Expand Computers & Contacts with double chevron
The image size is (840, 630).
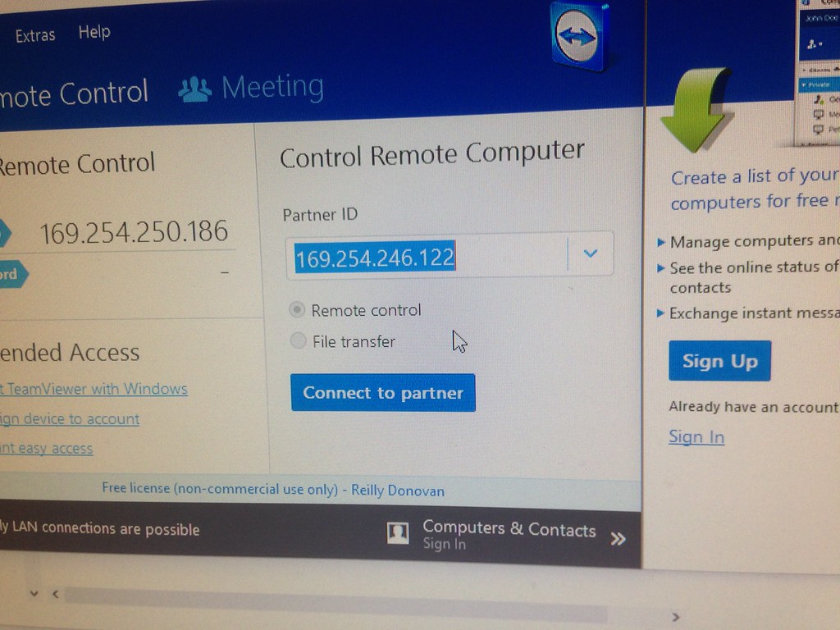(619, 538)
